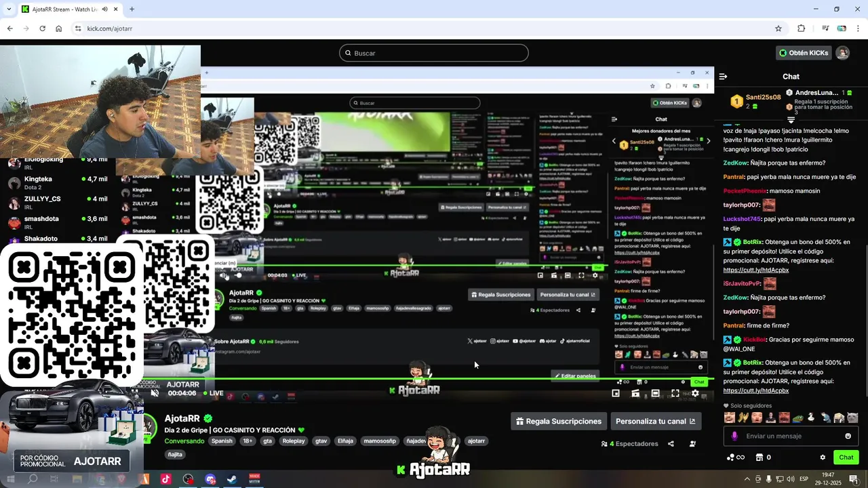Viewport: 868px width, 488px height.
Task: Click the Regala Suscripciones button
Action: 558,421
